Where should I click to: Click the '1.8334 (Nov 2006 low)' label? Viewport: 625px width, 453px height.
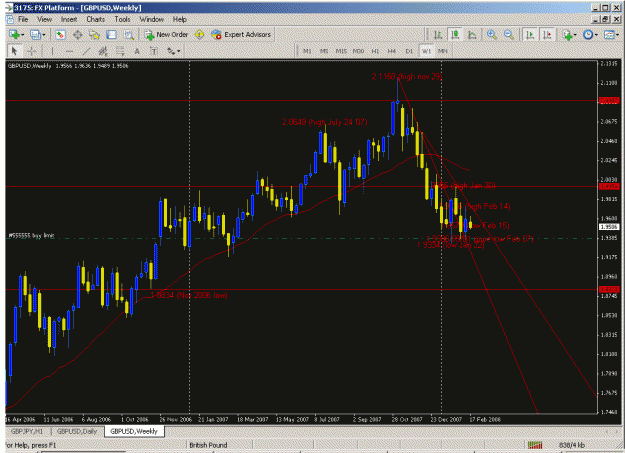point(189,295)
